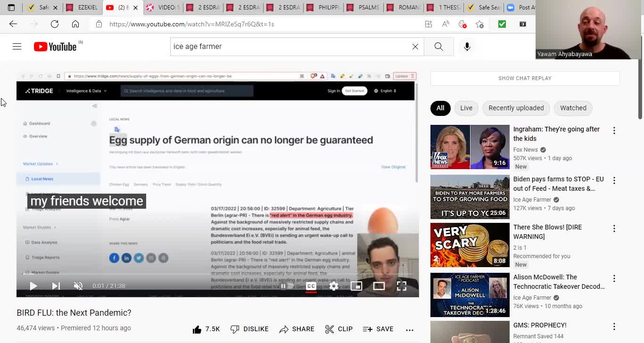The width and height of the screenshot is (644, 343).
Task: Open the video player settings gear
Action: point(334,286)
